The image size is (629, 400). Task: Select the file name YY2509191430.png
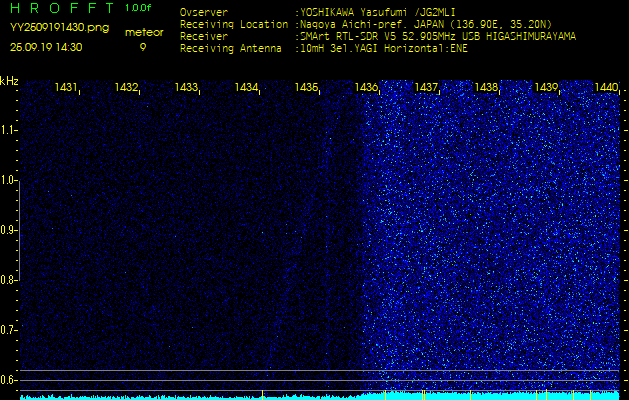59,28
